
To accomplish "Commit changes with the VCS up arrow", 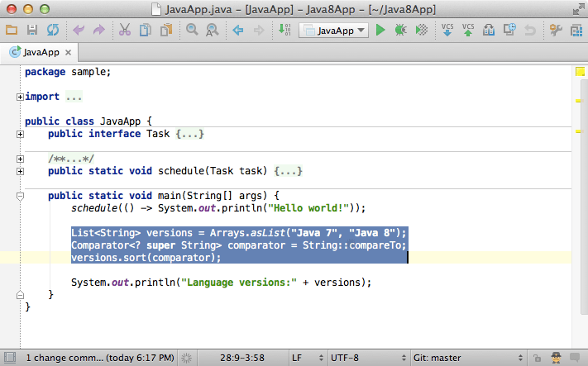I will (x=467, y=30).
